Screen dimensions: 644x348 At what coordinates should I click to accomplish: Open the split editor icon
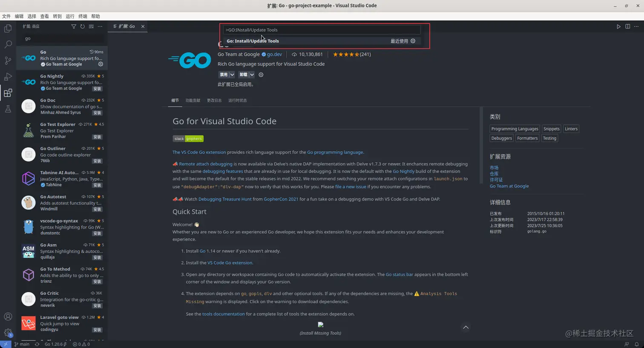tap(627, 26)
